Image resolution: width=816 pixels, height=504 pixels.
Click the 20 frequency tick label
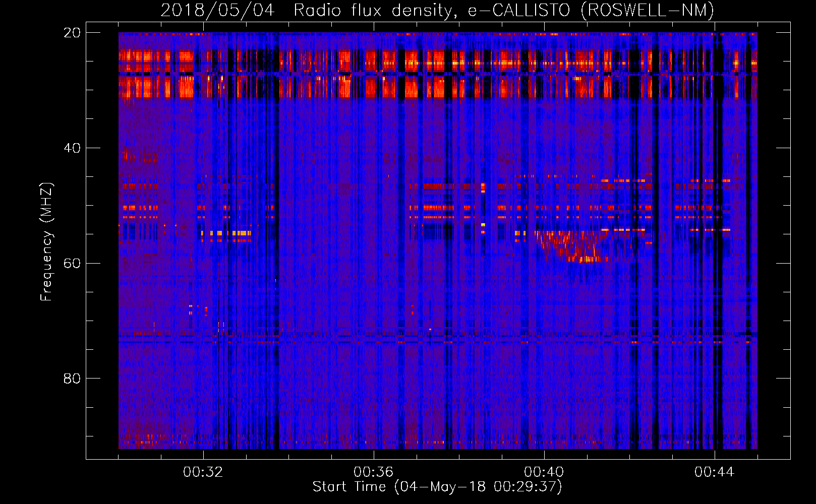[x=72, y=33]
